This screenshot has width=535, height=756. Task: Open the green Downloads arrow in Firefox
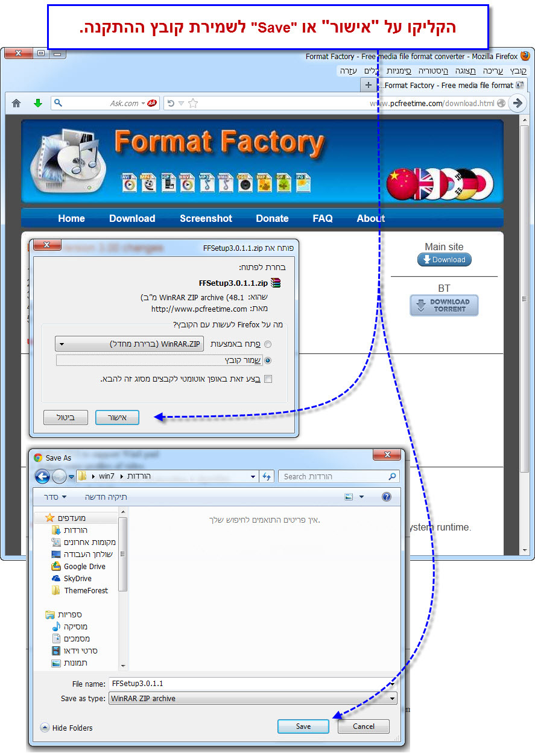pos(38,103)
